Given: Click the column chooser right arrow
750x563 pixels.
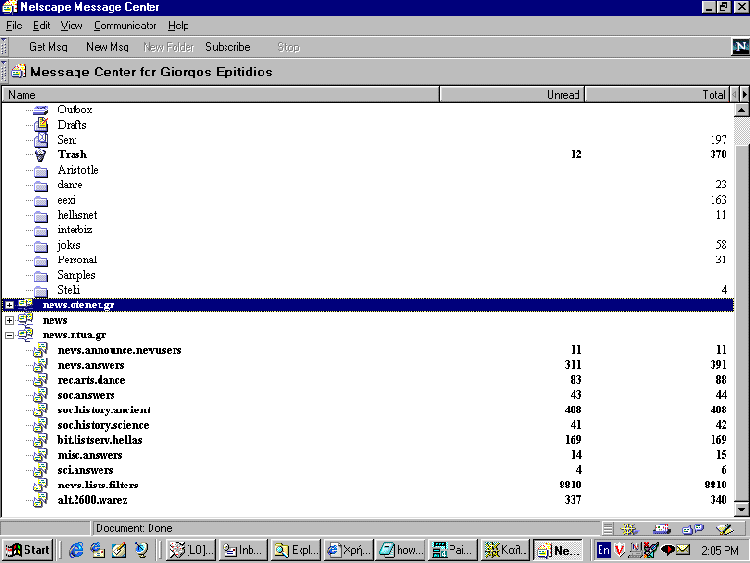Looking at the screenshot, I should 744,95.
